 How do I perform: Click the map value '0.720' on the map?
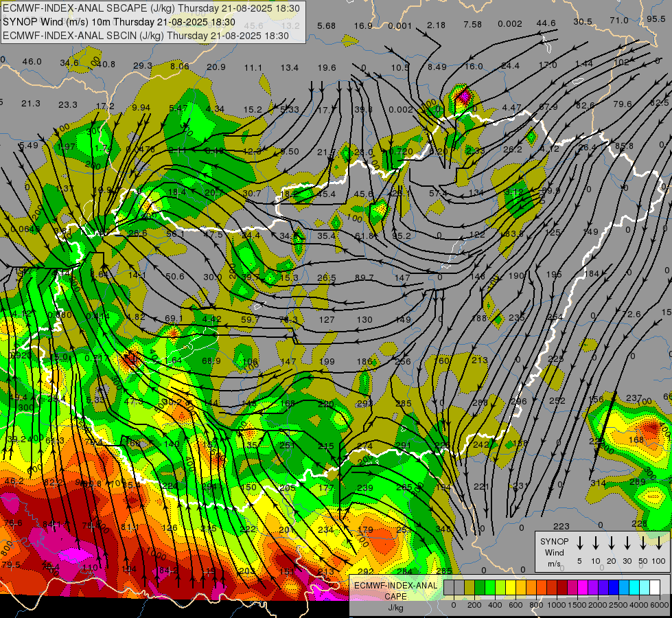(x=402, y=151)
